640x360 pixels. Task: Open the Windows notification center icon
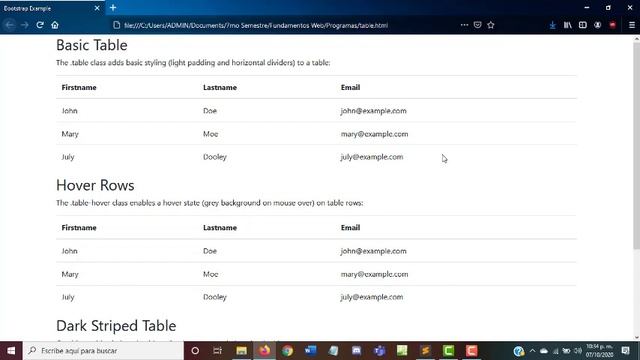click(625, 351)
